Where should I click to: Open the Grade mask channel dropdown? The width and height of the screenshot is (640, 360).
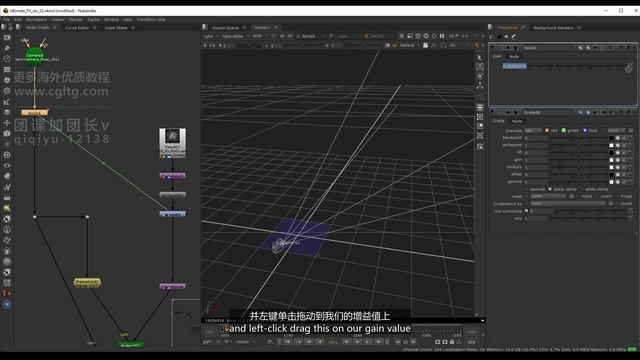[x=549, y=196]
